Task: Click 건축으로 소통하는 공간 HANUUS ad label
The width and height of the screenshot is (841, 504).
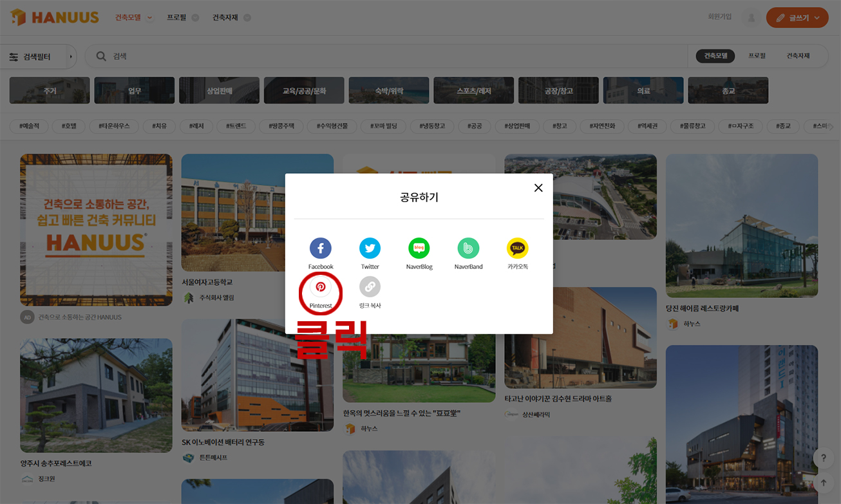Action: pyautogui.click(x=79, y=317)
